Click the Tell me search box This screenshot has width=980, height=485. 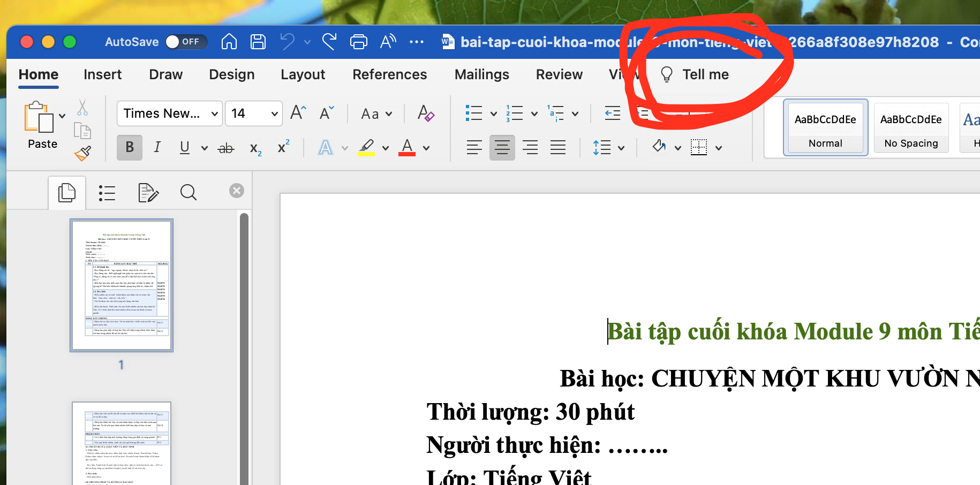[x=695, y=74]
